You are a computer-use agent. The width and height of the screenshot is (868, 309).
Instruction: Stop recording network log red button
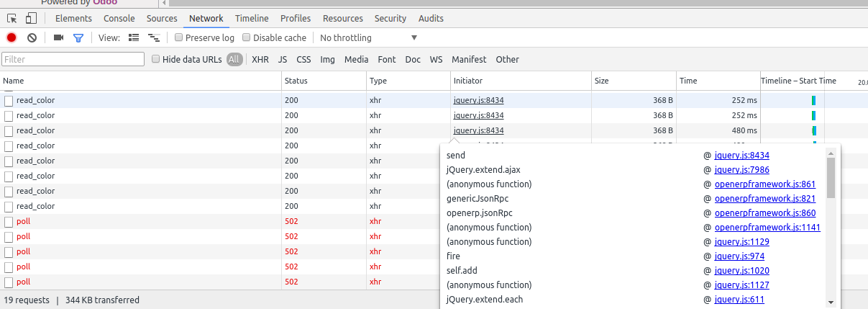click(12, 37)
